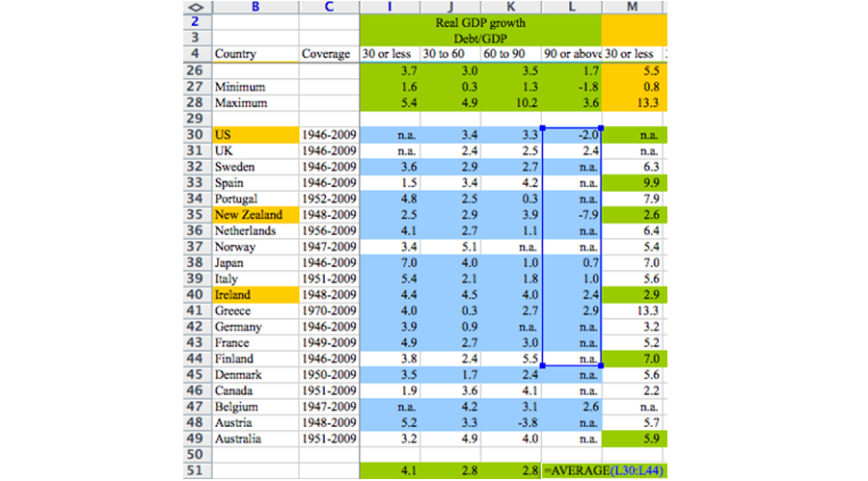The image size is (868, 481).
Task: Select the 'Finland' country cell
Action: 256,359
